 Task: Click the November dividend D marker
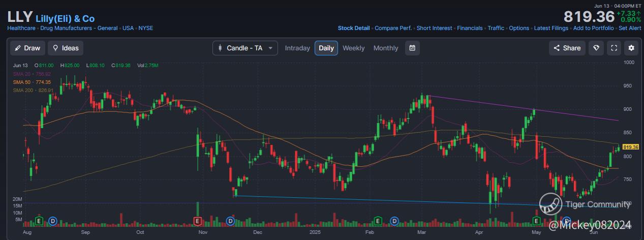[230, 221]
